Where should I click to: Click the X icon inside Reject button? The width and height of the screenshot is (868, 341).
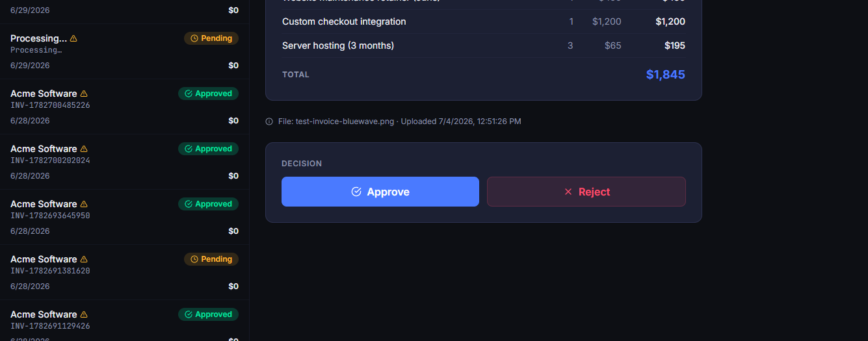(x=568, y=192)
